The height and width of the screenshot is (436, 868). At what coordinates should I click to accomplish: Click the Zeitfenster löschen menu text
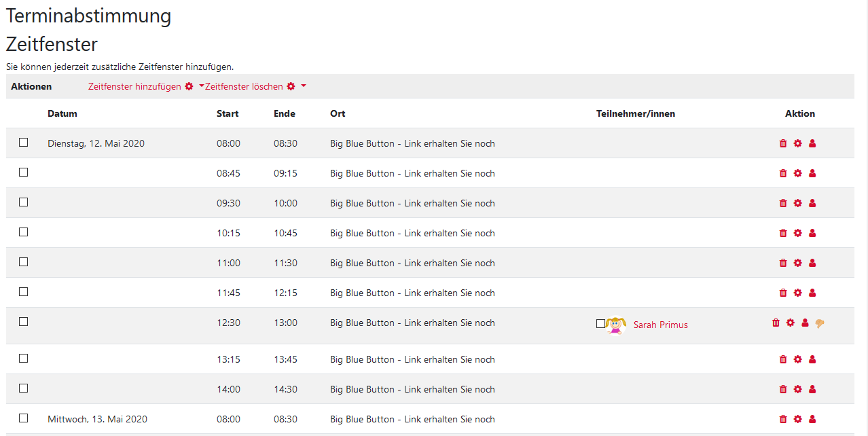pos(244,86)
